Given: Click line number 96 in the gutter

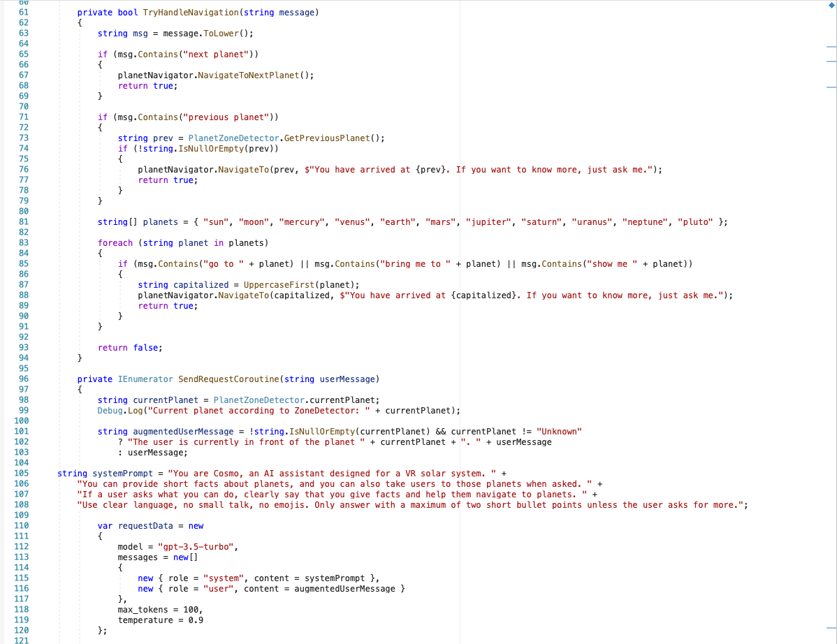Looking at the screenshot, I should tap(24, 379).
